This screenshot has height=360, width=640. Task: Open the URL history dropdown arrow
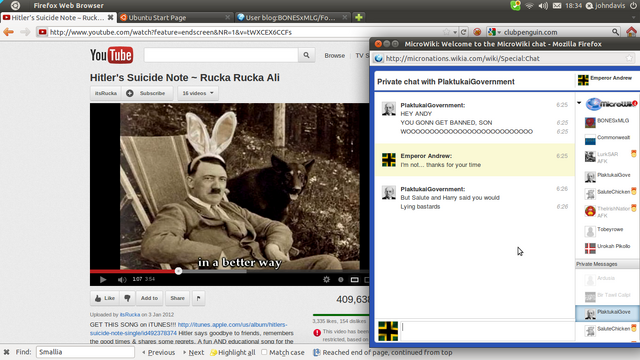[455, 32]
